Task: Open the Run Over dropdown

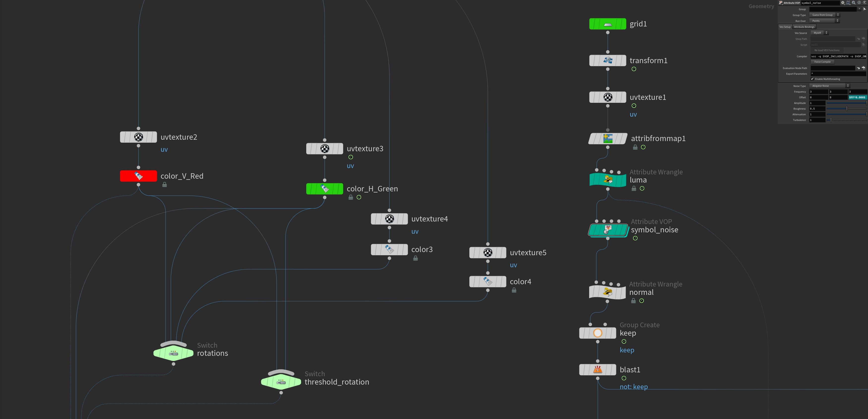Action: pos(824,21)
